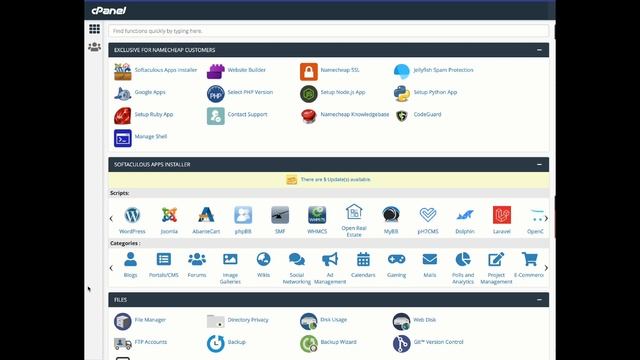This screenshot has height=360, width=640.
Task: Collapse the Files section
Action: pyautogui.click(x=539, y=300)
